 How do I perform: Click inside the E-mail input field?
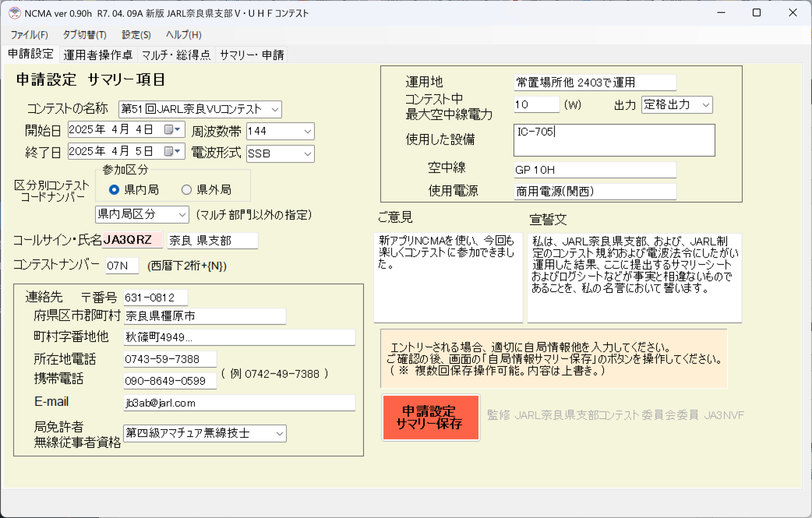click(238, 403)
